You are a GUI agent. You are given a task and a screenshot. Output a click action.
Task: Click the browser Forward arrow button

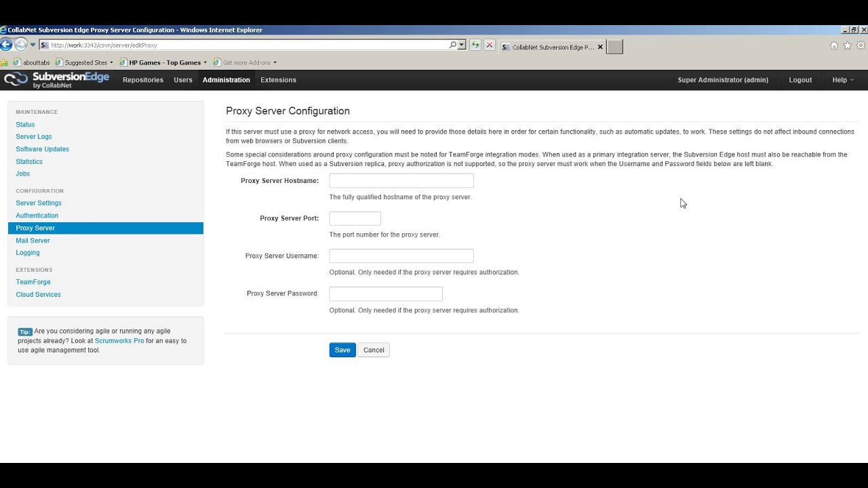tap(21, 45)
